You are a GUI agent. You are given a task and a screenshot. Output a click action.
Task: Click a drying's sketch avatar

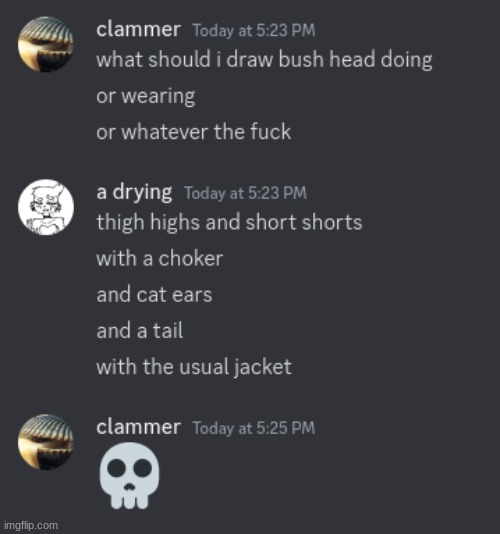[x=46, y=207]
